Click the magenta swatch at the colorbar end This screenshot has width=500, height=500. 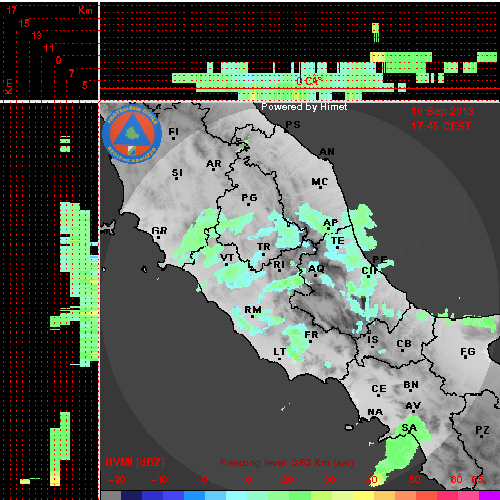[489, 495]
